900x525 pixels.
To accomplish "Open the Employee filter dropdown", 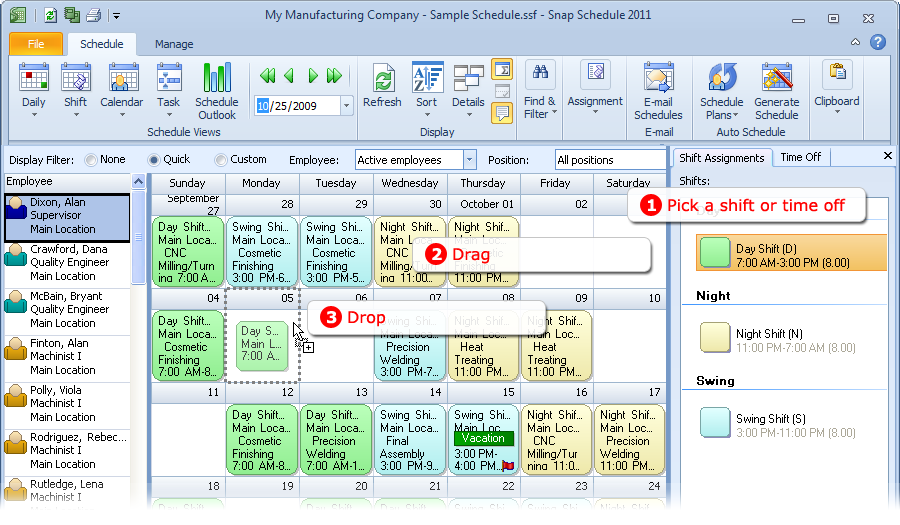I will pos(469,160).
